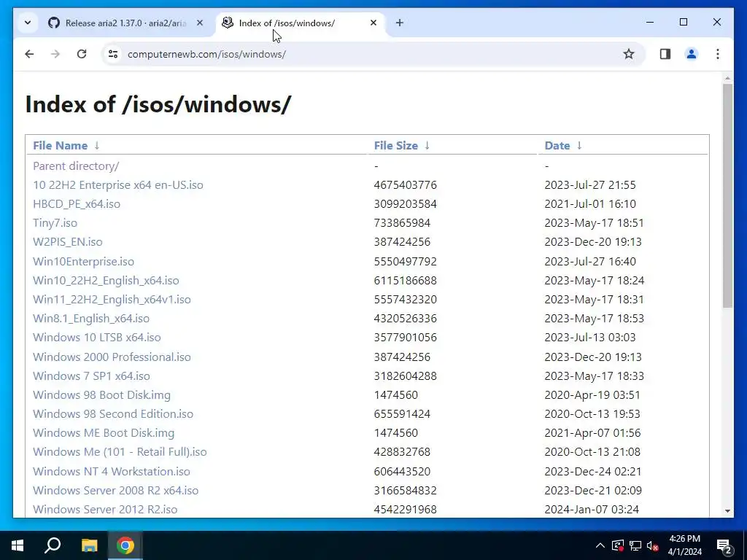Image resolution: width=747 pixels, height=560 pixels.
Task: Click the forward navigation arrow
Action: click(55, 54)
